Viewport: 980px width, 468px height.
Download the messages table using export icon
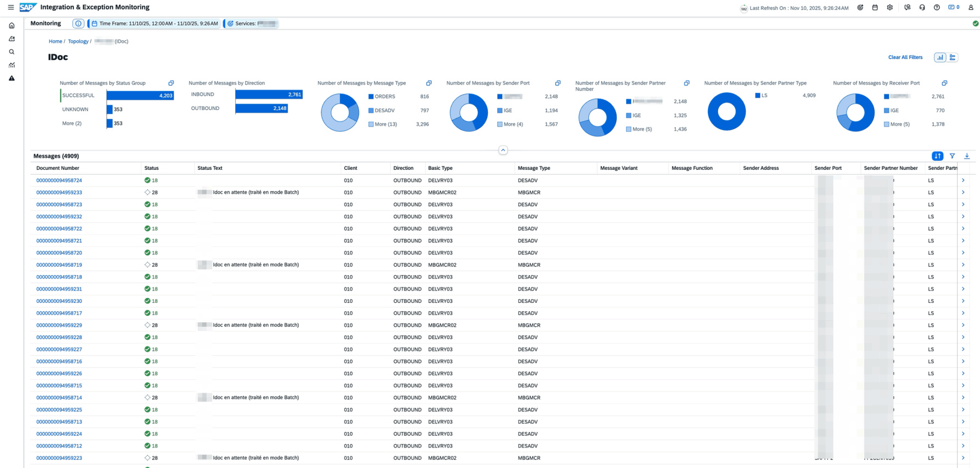point(967,156)
